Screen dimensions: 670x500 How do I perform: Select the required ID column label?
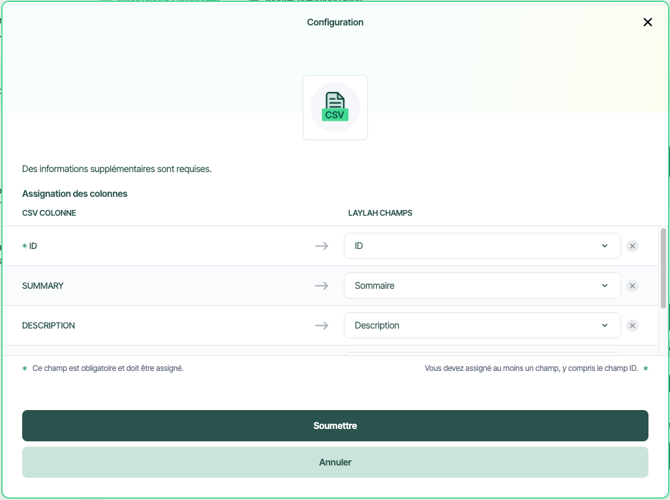click(30, 246)
